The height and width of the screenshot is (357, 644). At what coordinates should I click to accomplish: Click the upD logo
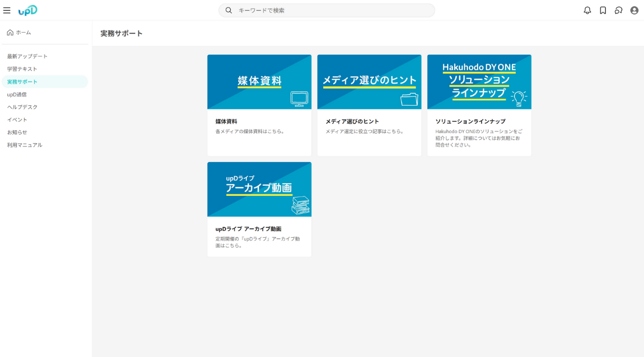28,10
